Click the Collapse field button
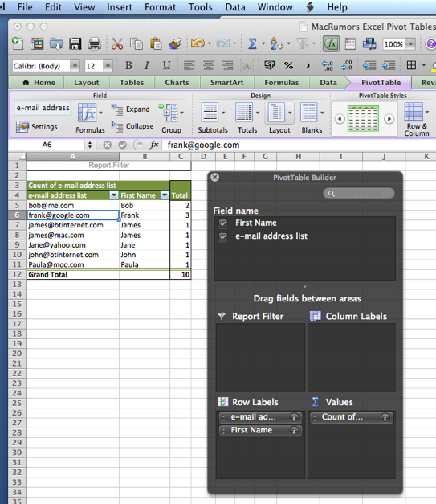 (x=132, y=126)
